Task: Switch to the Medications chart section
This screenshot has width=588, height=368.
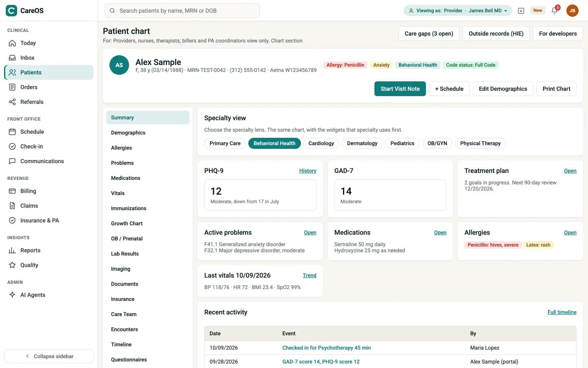Action: [148, 178]
